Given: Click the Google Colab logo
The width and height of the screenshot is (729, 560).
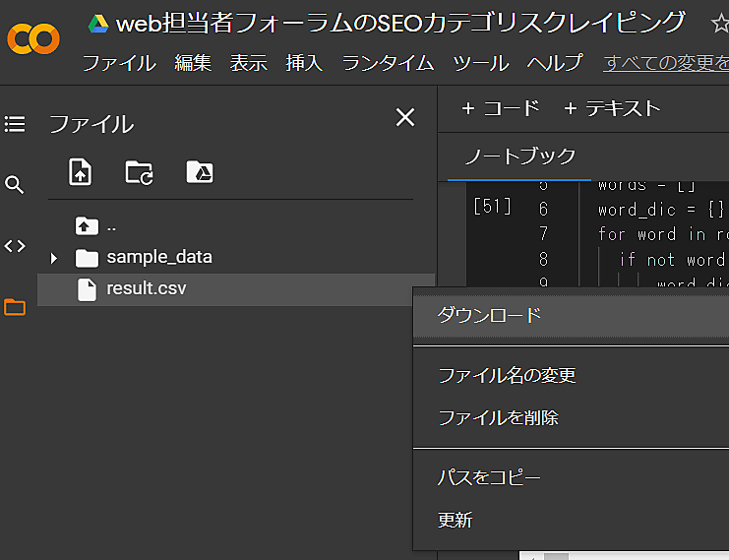Looking at the screenshot, I should (x=32, y=39).
